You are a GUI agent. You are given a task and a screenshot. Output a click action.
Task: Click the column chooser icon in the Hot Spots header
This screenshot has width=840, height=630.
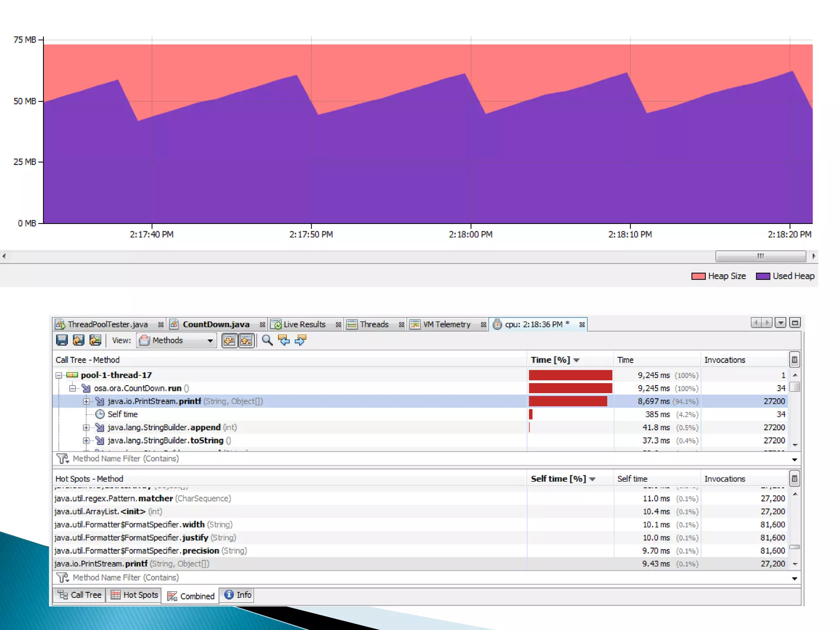794,479
